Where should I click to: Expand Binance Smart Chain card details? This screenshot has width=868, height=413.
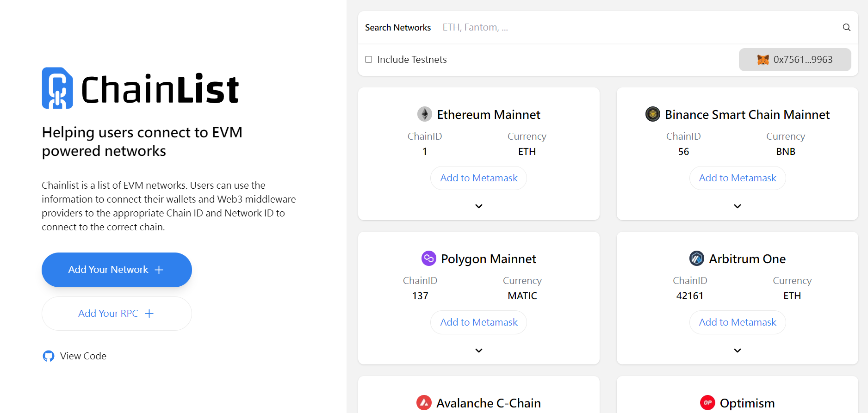tap(738, 206)
